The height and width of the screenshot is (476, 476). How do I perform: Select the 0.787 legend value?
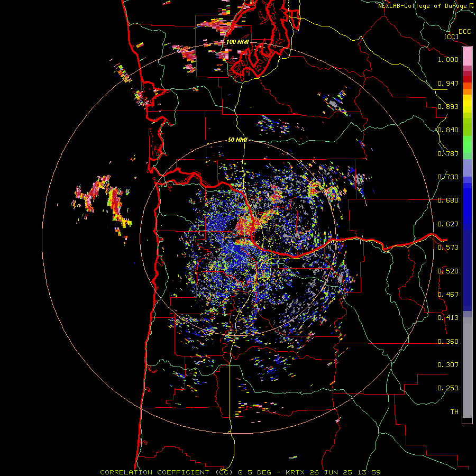[x=448, y=153]
